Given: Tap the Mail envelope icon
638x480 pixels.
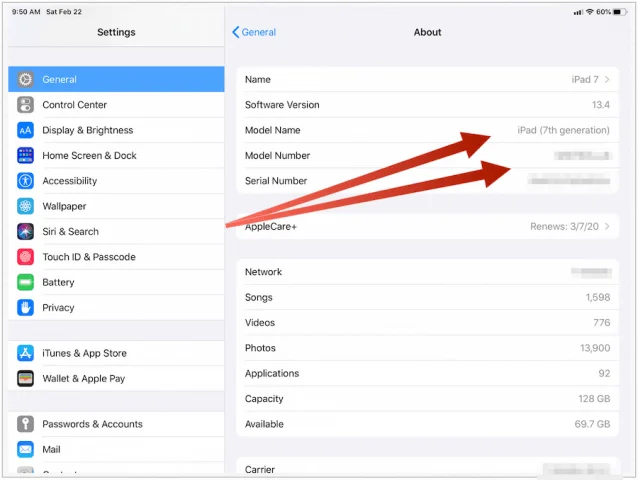Looking at the screenshot, I should pos(25,449).
